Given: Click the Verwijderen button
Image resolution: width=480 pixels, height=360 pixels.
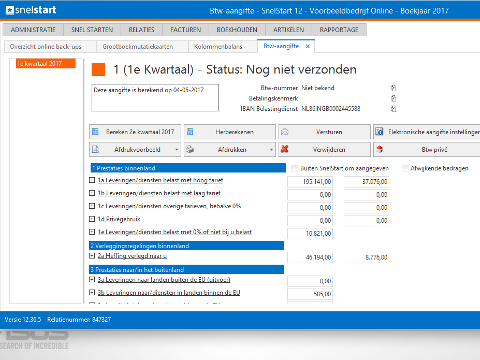Looking at the screenshot, I should coord(324,149).
